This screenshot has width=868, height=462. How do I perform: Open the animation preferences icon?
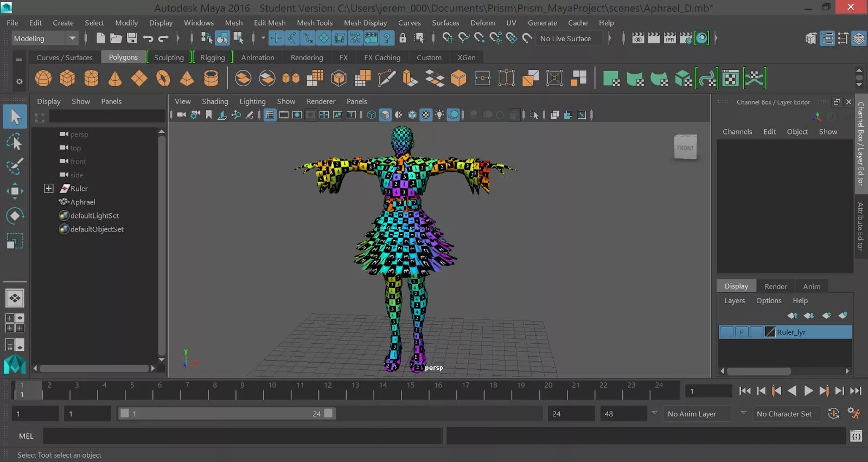853,414
